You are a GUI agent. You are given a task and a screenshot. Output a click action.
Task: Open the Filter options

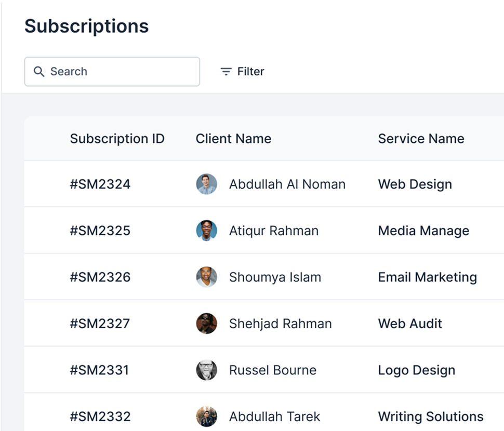coord(242,71)
